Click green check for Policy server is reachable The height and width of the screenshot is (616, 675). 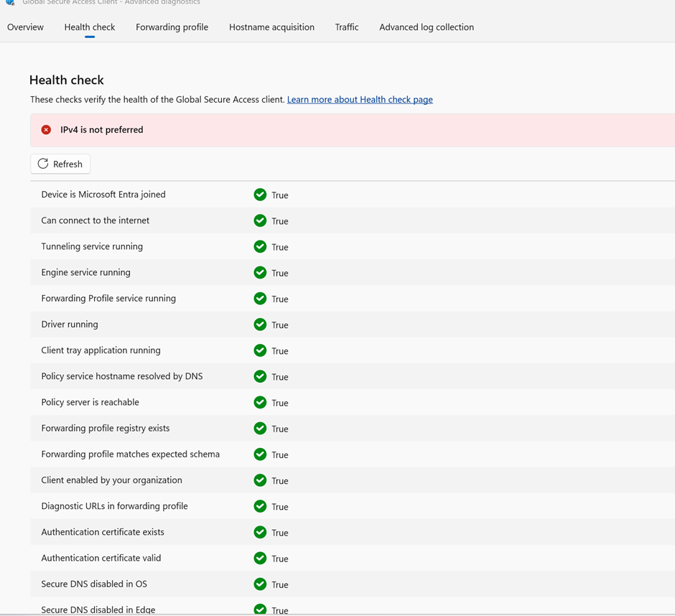tap(260, 402)
